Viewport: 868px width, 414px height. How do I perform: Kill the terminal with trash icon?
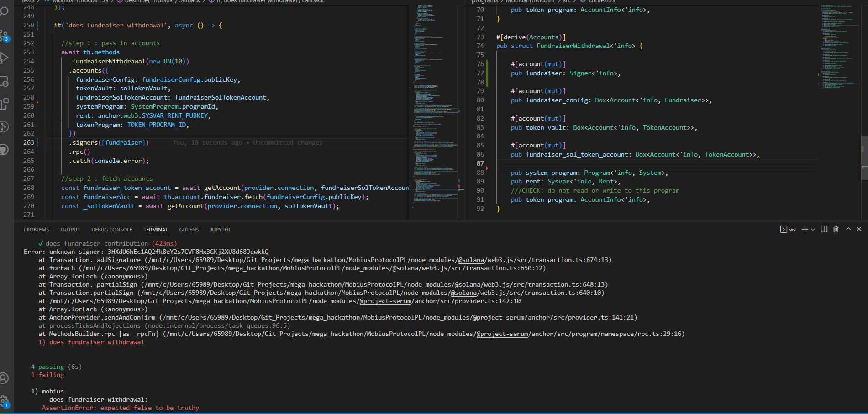pyautogui.click(x=836, y=229)
